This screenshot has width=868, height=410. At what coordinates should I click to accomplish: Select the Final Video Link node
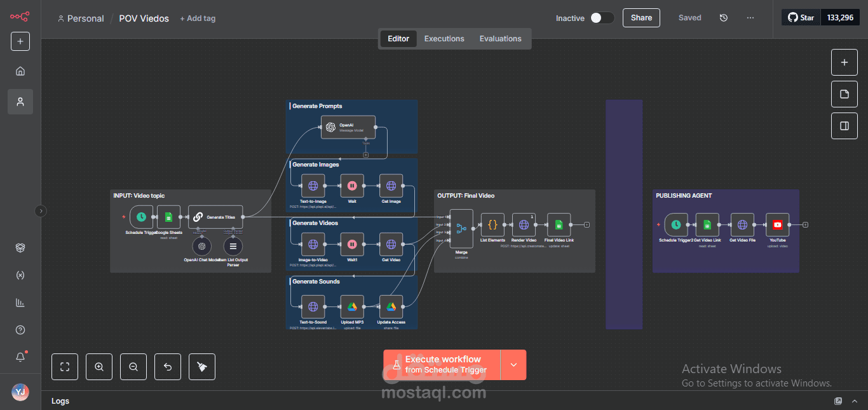559,224
